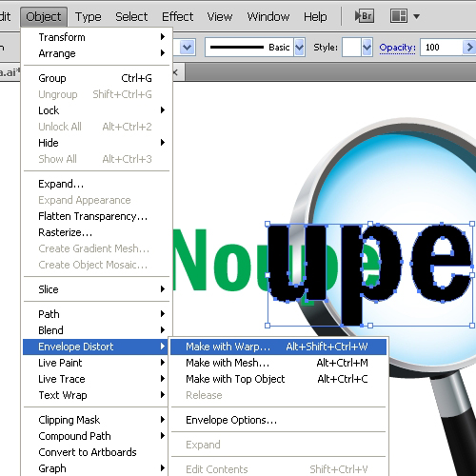Open Adobe Bridge via Br icon
Viewport: 476px width, 476px height.
click(365, 16)
